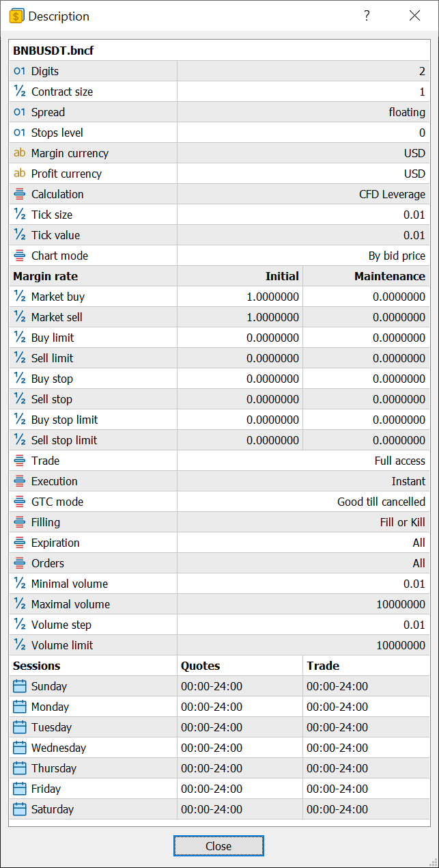Click the icon beside Minimal volume
439x868 pixels.
[x=19, y=584]
